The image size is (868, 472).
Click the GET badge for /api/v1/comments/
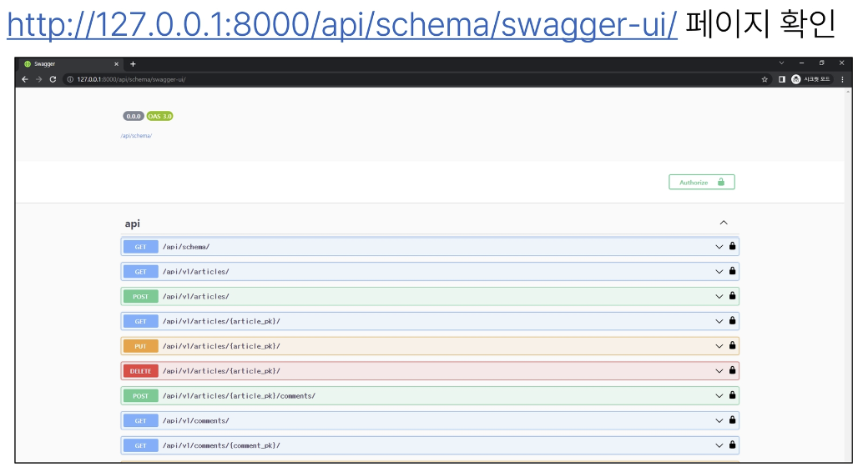pos(140,421)
